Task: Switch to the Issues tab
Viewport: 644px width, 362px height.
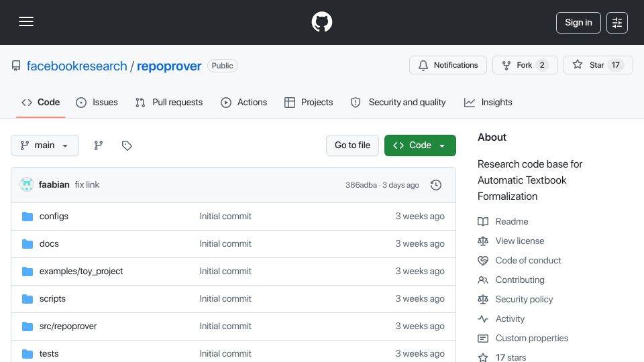Action: tap(97, 102)
